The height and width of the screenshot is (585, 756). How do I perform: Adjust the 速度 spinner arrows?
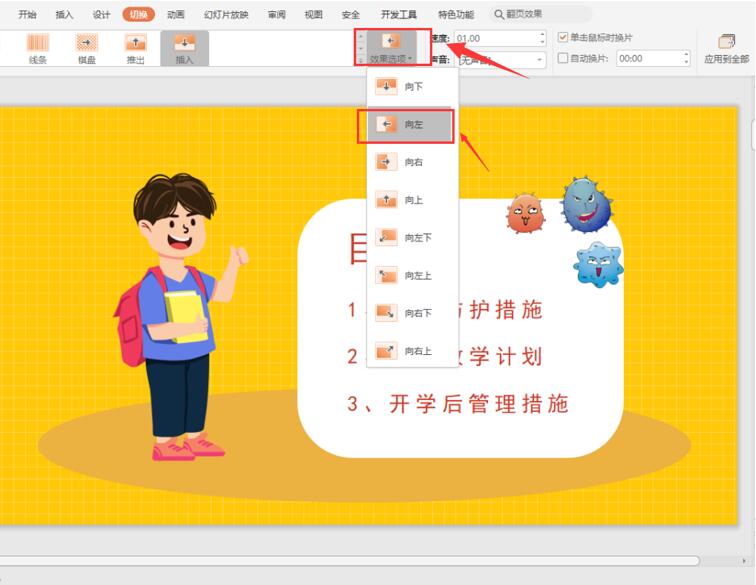click(x=542, y=38)
